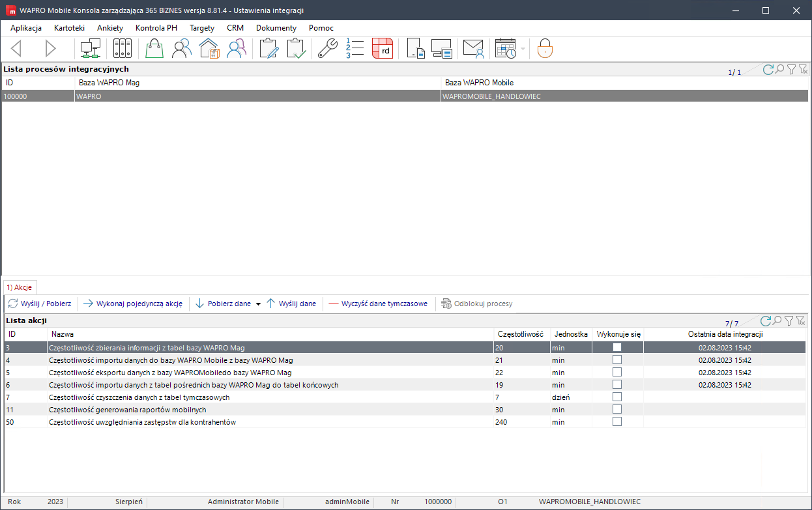812x510 pixels.
Task: Open the binders archive icon
Action: 123,49
